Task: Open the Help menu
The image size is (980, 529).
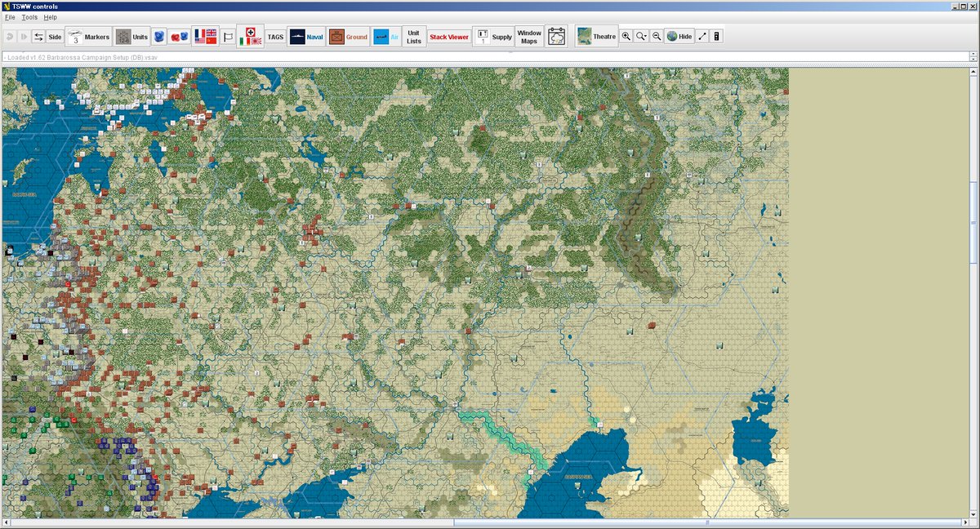Action: coord(51,17)
